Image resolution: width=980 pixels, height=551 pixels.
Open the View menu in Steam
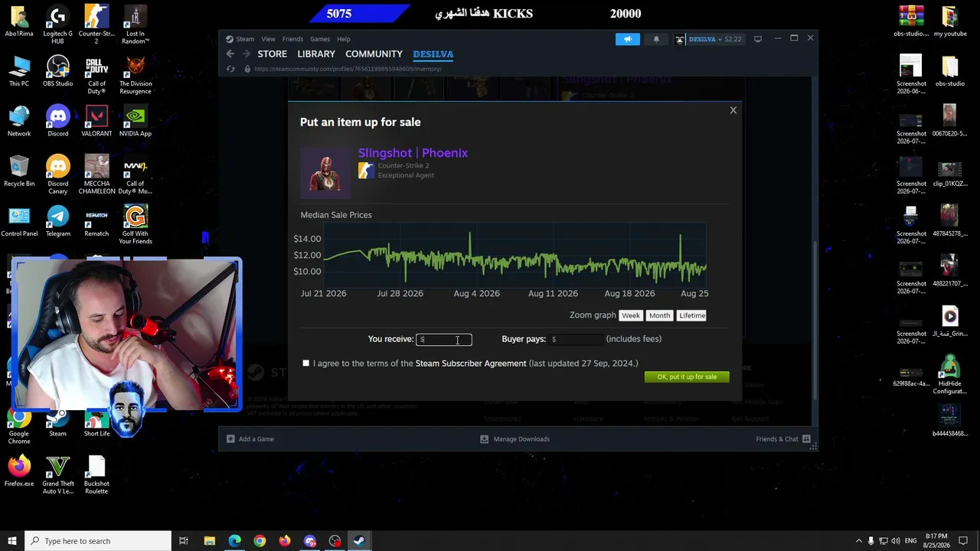point(268,39)
